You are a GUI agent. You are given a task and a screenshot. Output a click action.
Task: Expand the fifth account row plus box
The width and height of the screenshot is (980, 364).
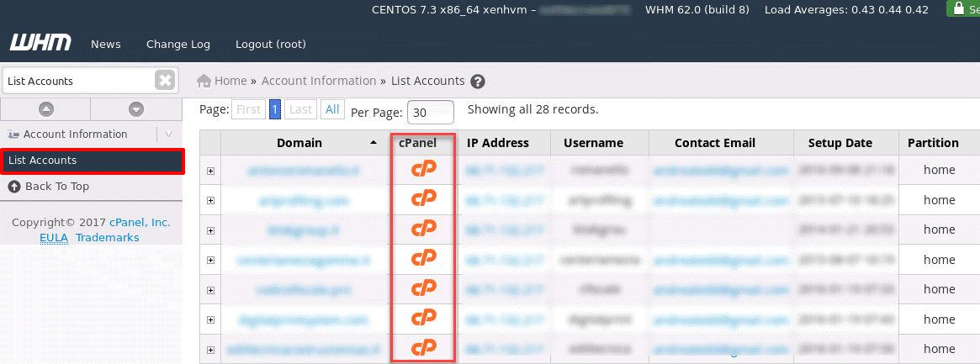(x=210, y=290)
